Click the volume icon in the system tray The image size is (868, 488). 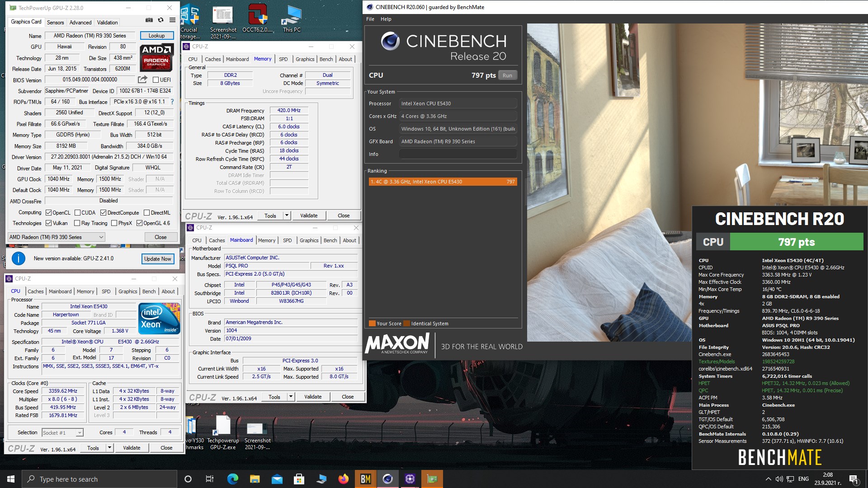coord(779,479)
